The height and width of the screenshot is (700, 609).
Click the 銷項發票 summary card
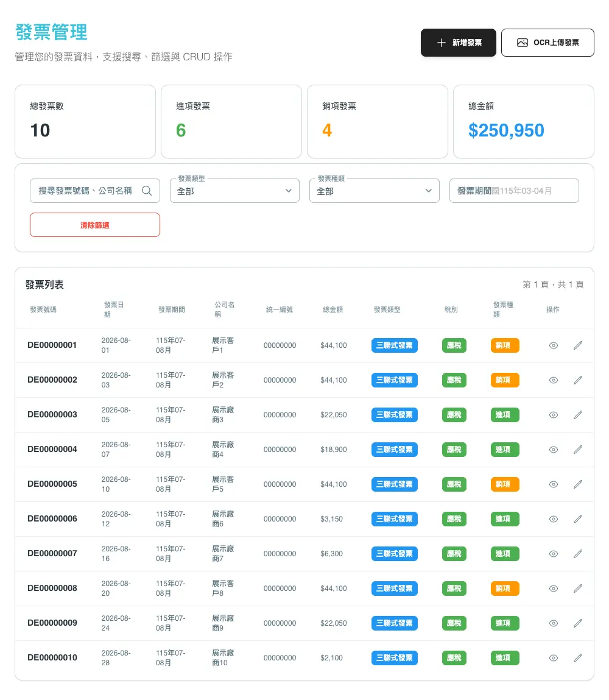point(378,121)
